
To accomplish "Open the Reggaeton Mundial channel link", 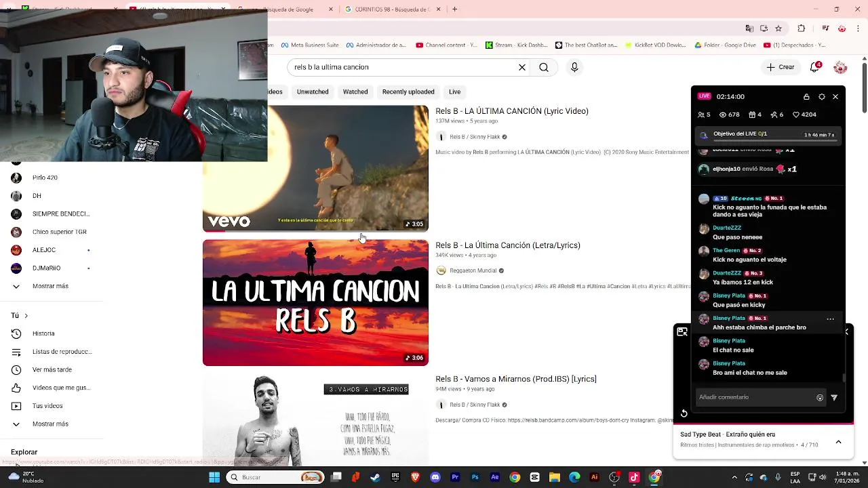I will click(473, 270).
